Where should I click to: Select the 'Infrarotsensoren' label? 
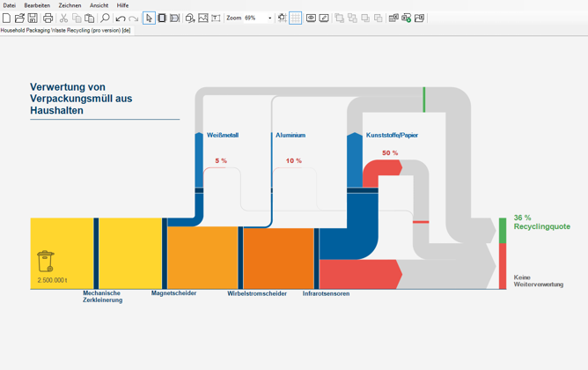[326, 293]
